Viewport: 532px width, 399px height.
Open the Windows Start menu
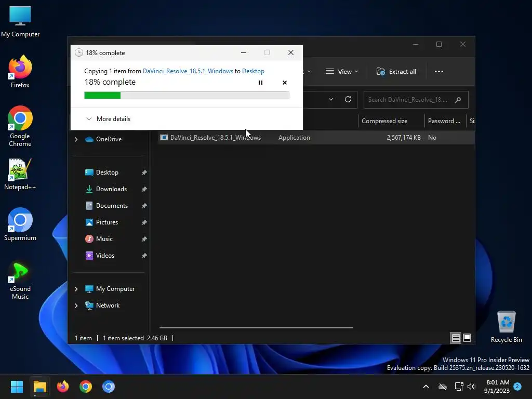click(x=17, y=387)
